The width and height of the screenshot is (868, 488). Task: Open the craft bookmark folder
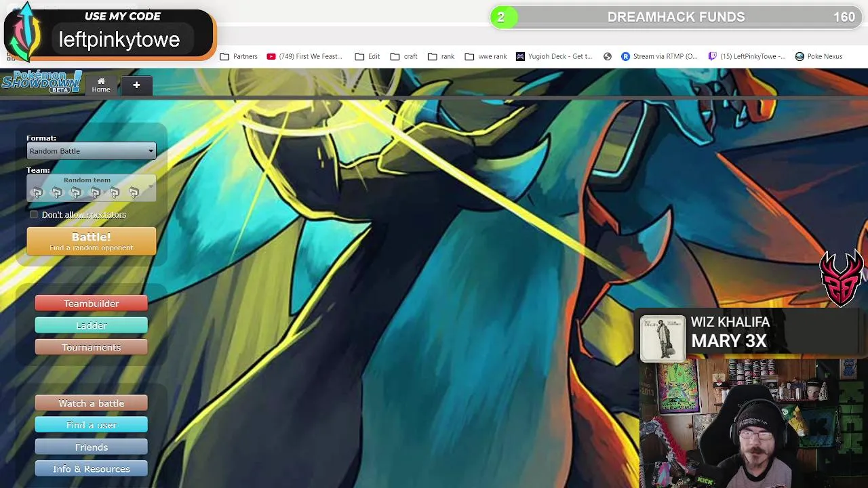[403, 56]
